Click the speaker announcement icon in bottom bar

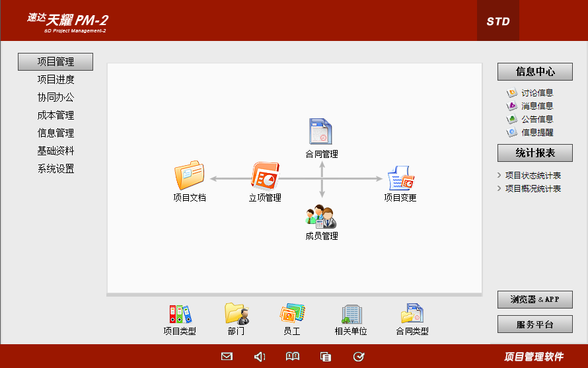pyautogui.click(x=260, y=357)
